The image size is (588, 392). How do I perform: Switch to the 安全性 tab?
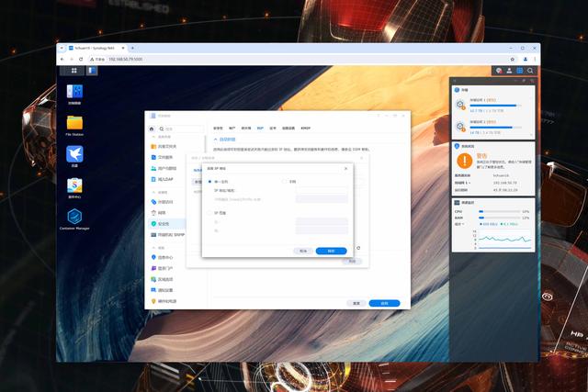(218, 129)
